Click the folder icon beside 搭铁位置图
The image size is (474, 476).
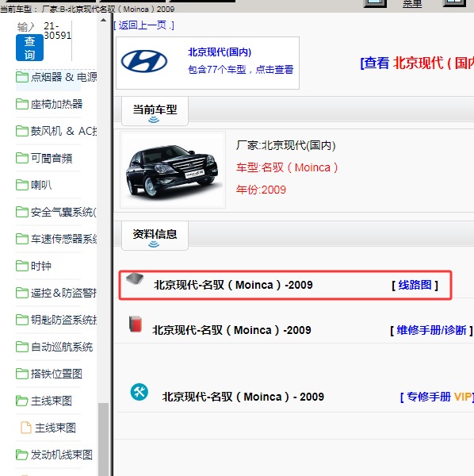coord(22,374)
